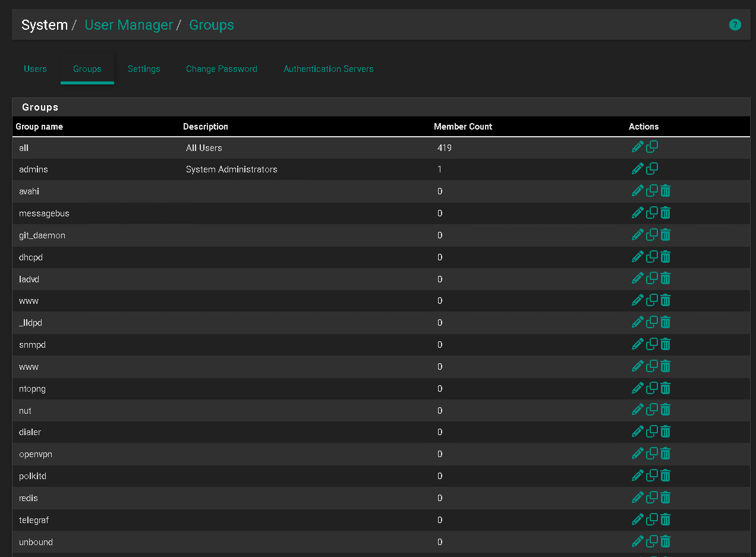Image resolution: width=756 pixels, height=557 pixels.
Task: Edit the redis group
Action: 638,498
